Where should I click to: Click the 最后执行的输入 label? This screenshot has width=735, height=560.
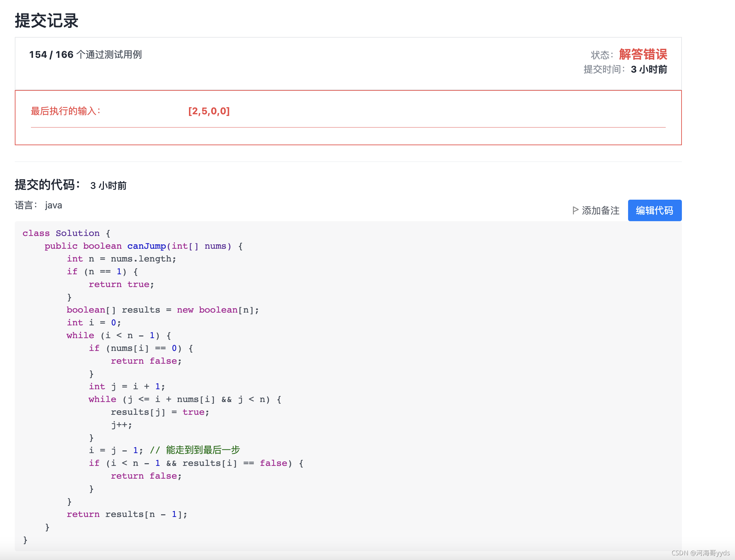pos(66,111)
